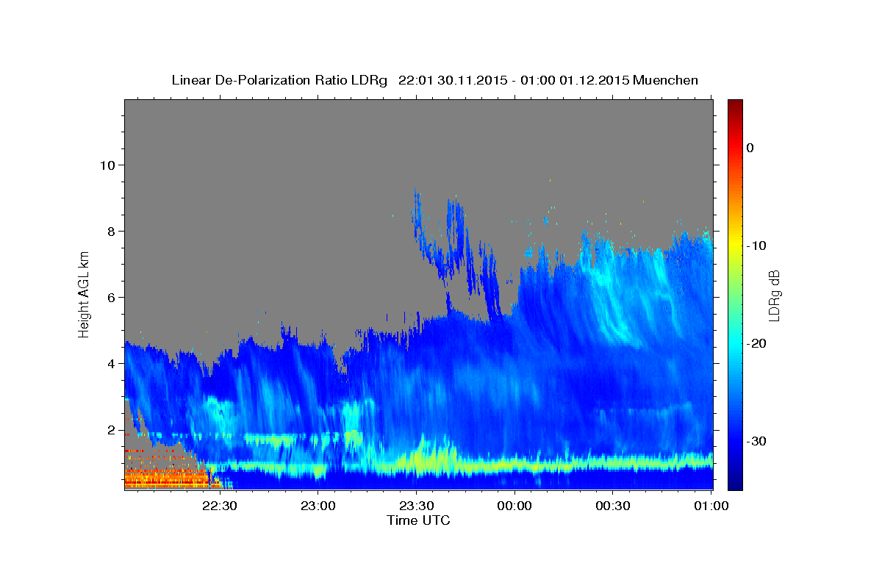The image size is (882, 588).
Task: Click the height label '10'
Action: point(107,165)
